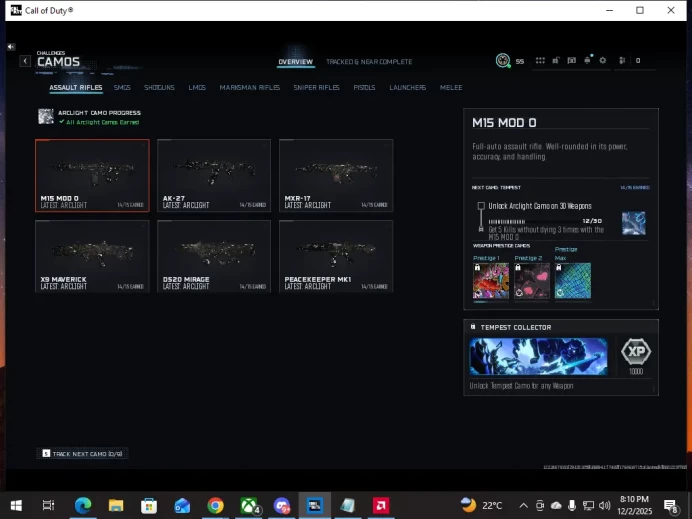Open AMD Software from taskbar
Image resolution: width=692 pixels, height=519 pixels.
(x=381, y=505)
